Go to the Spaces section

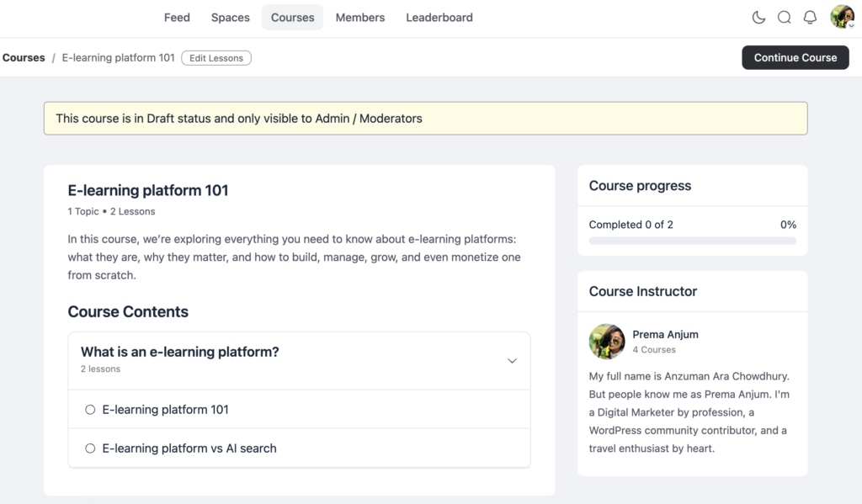click(230, 17)
